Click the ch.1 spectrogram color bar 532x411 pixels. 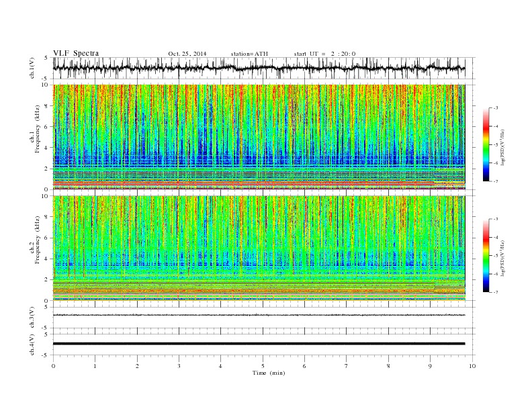tap(486, 145)
